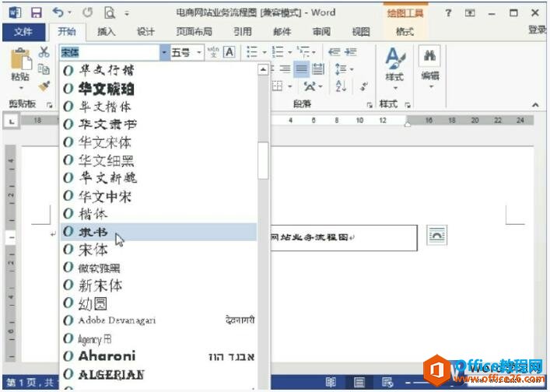Expand the borders dropdown arrow
This screenshot has height=392, width=550.
pyautogui.click(x=289, y=86)
